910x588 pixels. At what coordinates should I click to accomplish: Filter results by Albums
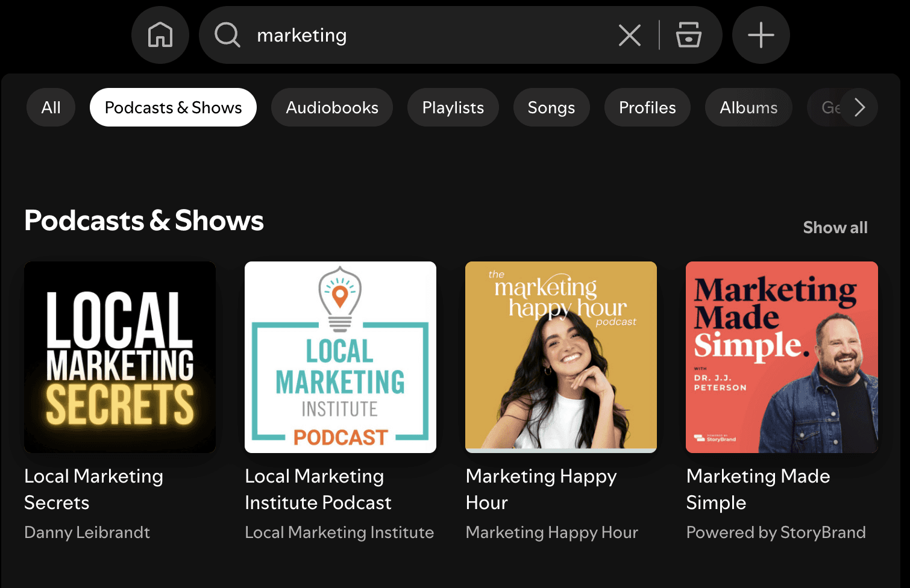[x=748, y=107]
